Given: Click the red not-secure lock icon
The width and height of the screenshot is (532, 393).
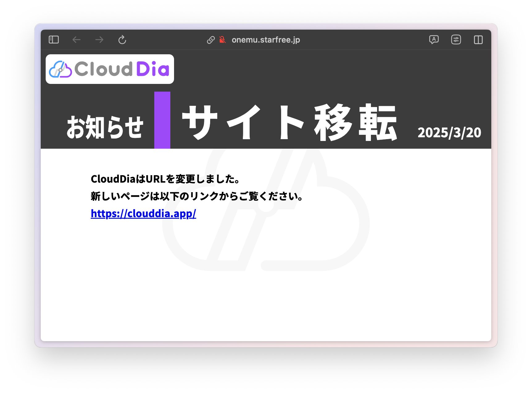Looking at the screenshot, I should 222,40.
